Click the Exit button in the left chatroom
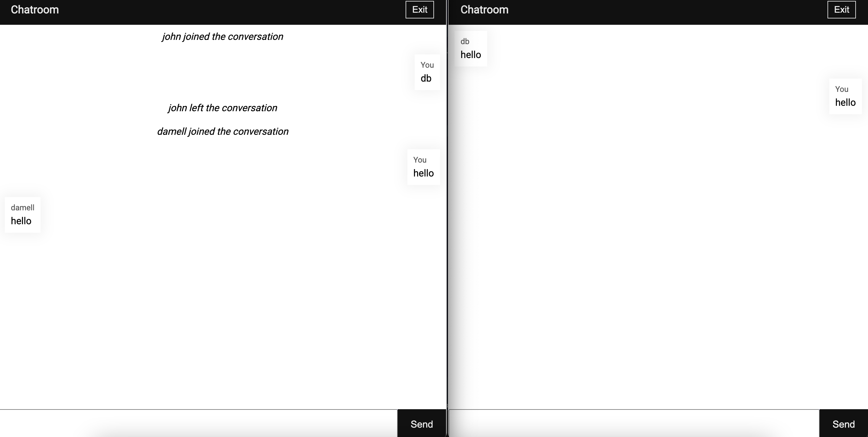 click(x=419, y=9)
